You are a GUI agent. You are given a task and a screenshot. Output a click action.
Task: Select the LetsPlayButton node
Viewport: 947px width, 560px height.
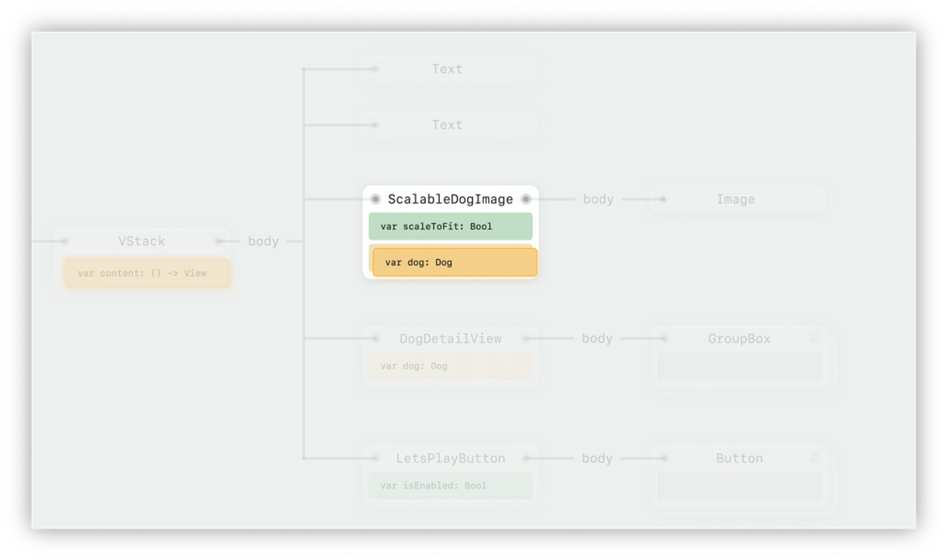click(450, 458)
